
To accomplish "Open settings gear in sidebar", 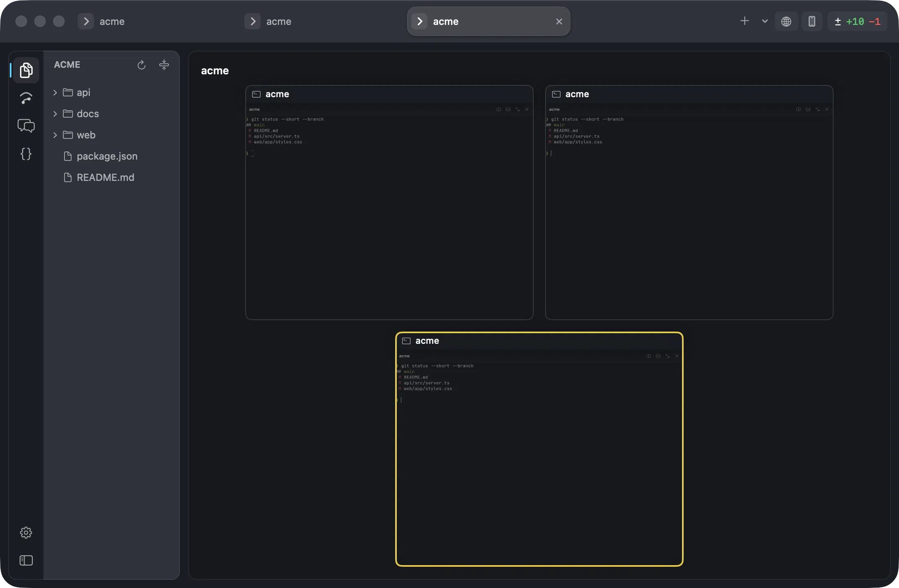I will pyautogui.click(x=26, y=532).
